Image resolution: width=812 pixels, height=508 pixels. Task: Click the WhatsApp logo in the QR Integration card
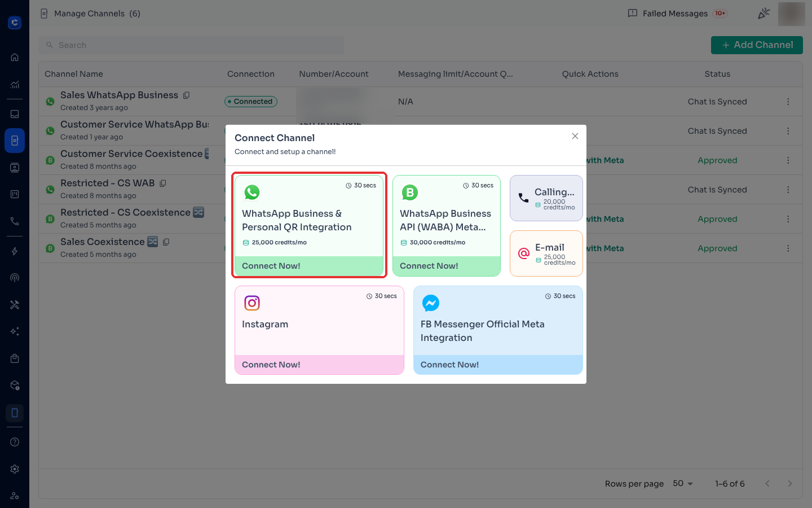click(x=252, y=192)
